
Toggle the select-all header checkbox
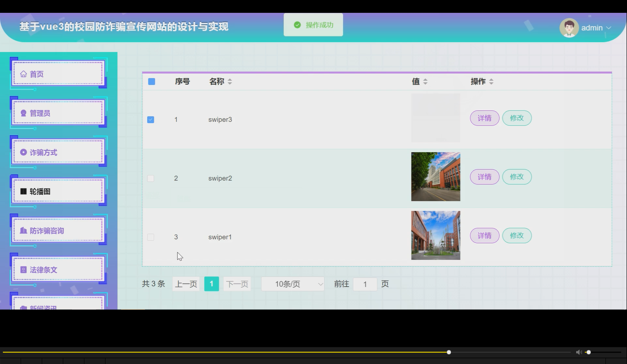point(151,81)
